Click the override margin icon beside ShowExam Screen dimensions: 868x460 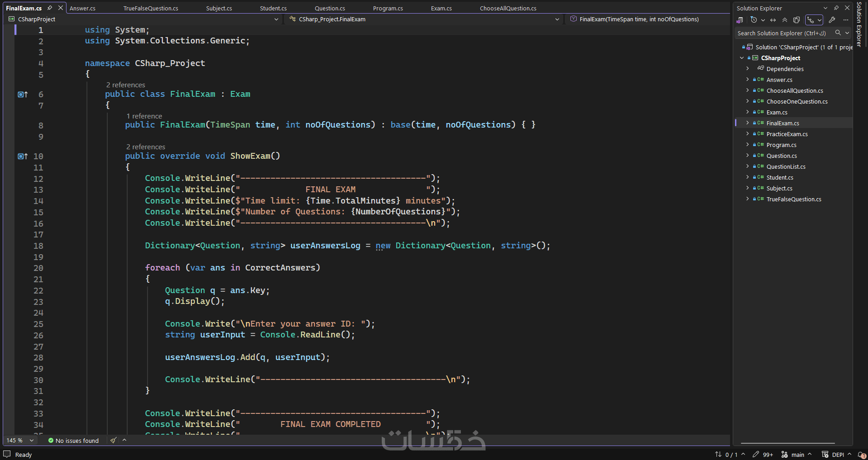tap(23, 156)
